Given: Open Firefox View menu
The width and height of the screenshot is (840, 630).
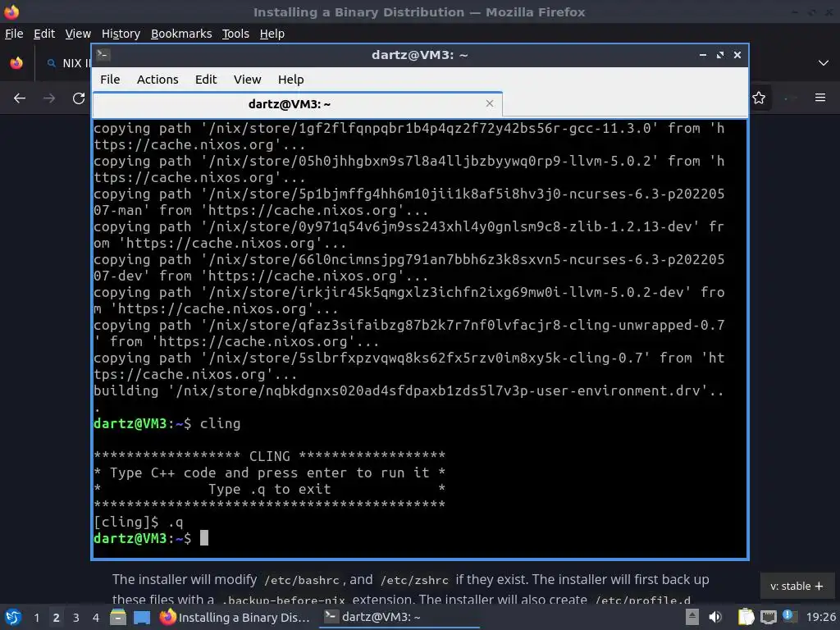Looking at the screenshot, I should (78, 34).
